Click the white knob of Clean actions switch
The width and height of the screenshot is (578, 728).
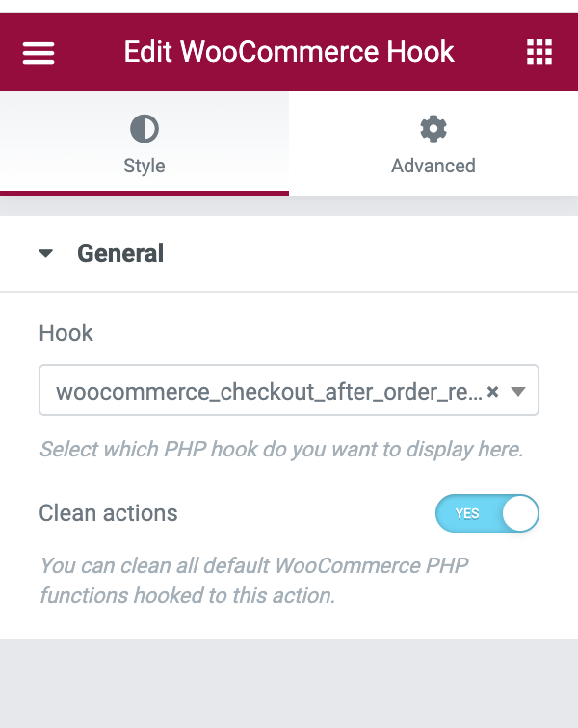(x=520, y=513)
